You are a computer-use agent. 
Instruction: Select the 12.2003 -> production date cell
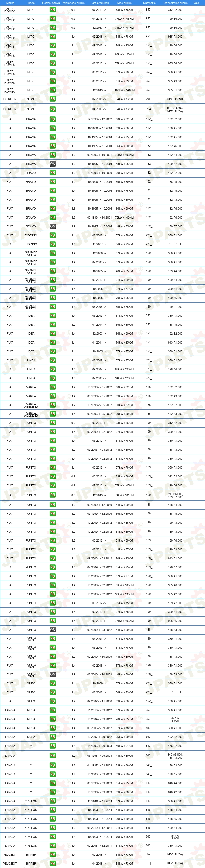pyautogui.click(x=99, y=334)
